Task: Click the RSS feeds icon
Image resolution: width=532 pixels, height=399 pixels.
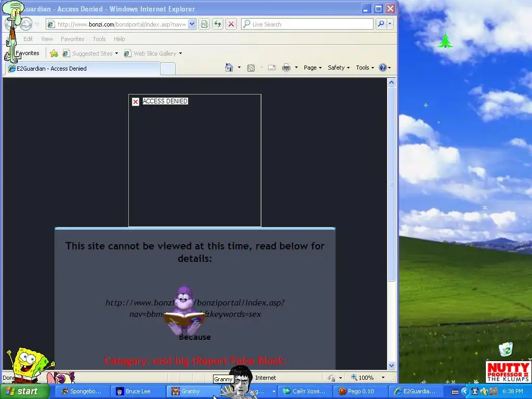Action: 251,68
